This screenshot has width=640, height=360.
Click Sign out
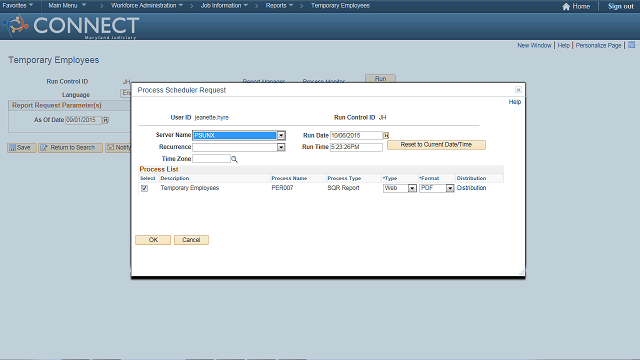point(620,6)
